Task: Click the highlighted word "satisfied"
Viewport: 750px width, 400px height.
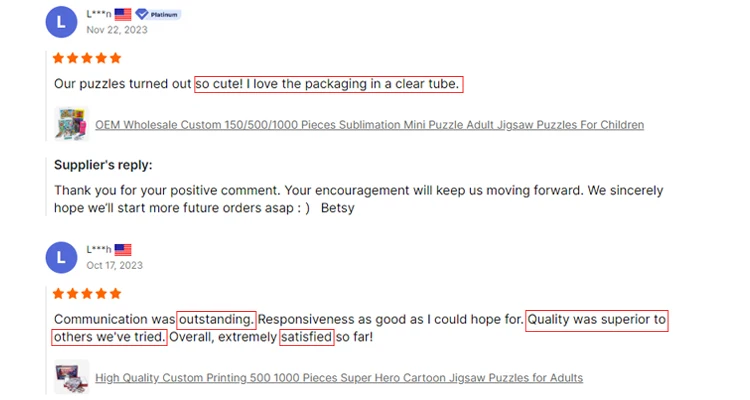Action: point(306,338)
